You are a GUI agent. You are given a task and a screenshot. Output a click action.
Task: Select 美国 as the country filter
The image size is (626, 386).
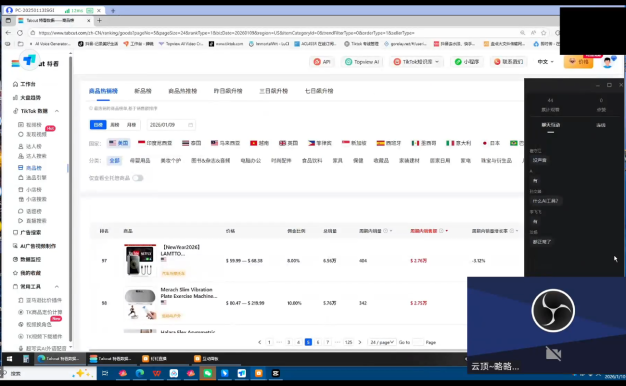coord(119,143)
